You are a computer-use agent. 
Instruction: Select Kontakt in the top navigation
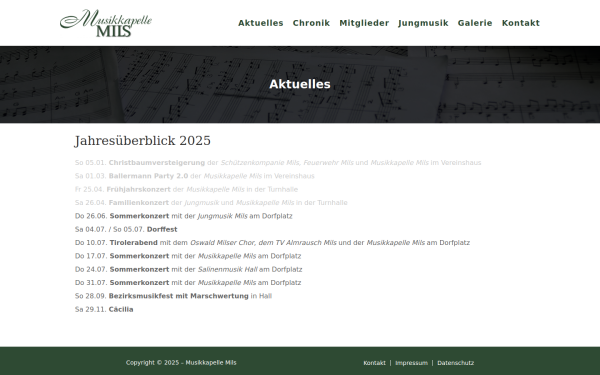521,23
